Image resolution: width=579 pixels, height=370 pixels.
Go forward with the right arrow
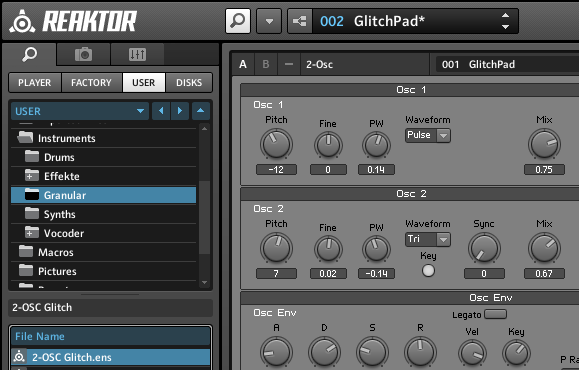pos(180,111)
